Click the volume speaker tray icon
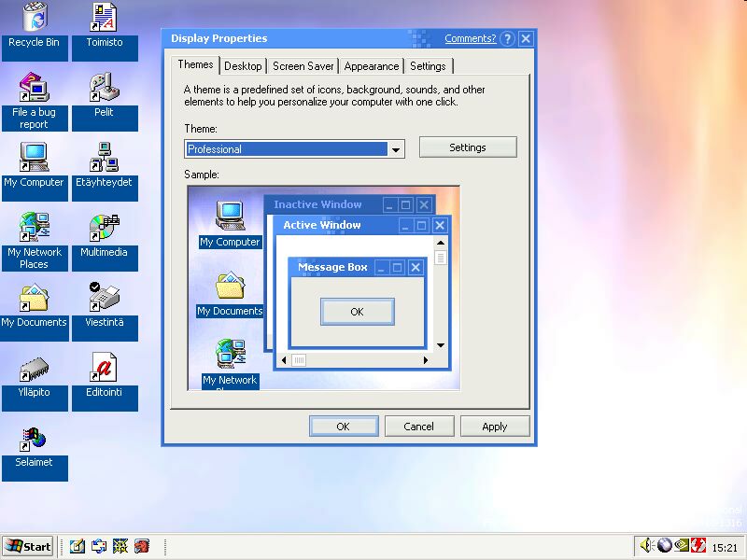 pyautogui.click(x=647, y=546)
